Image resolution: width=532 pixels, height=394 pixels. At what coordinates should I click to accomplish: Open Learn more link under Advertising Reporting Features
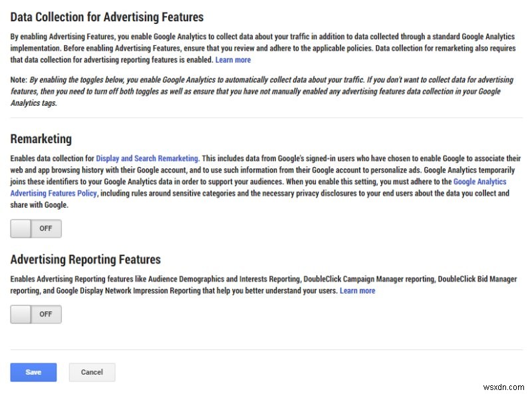pyautogui.click(x=357, y=291)
